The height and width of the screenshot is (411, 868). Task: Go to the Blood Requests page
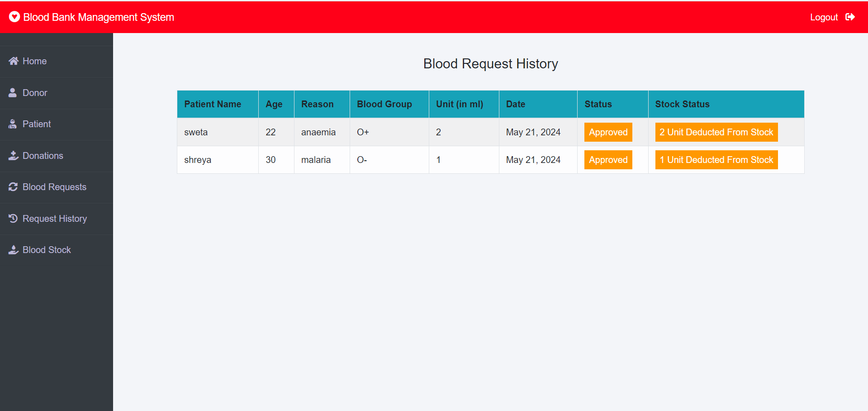click(x=54, y=186)
